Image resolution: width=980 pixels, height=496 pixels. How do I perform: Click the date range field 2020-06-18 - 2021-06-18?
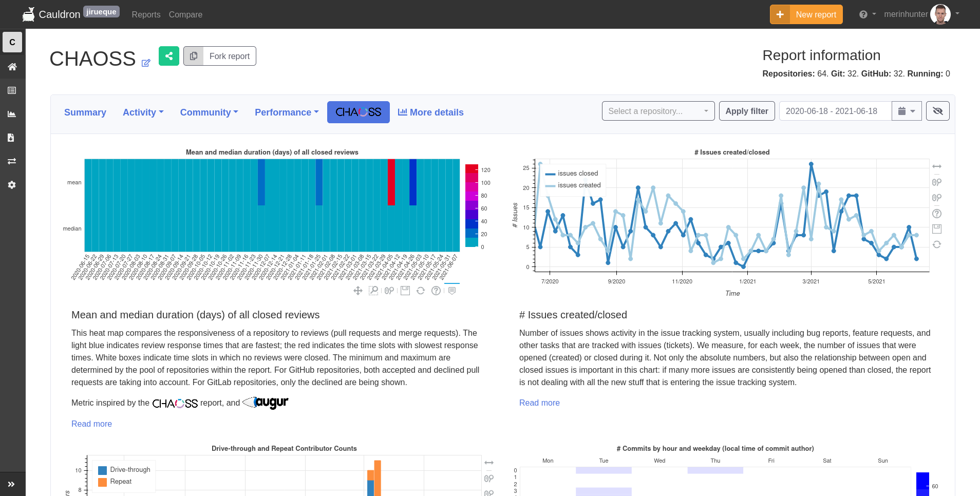[x=835, y=111]
